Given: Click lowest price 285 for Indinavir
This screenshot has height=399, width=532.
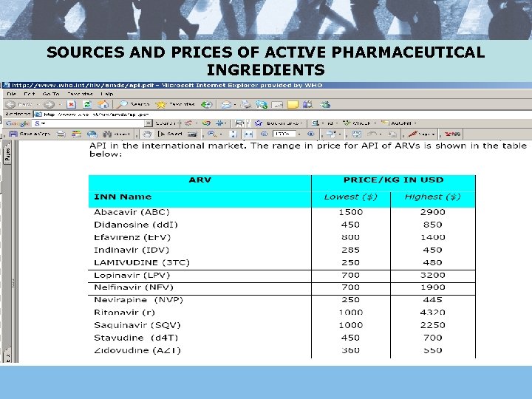Looking at the screenshot, I should tap(350, 250).
